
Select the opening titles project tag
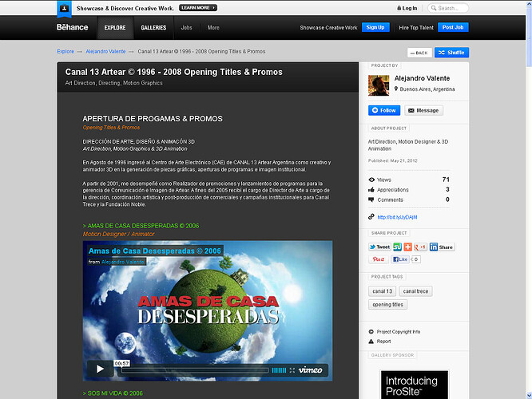387,304
